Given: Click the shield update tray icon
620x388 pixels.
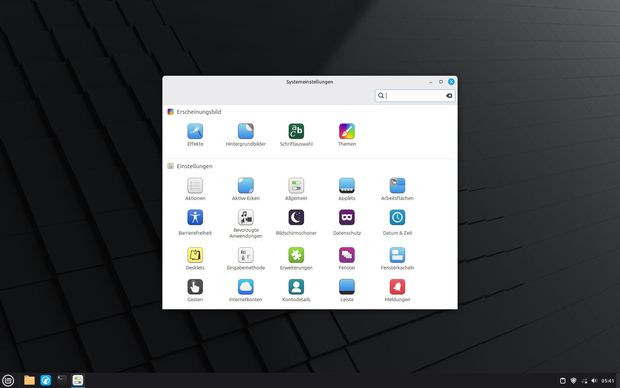Looking at the screenshot, I should pos(573,381).
